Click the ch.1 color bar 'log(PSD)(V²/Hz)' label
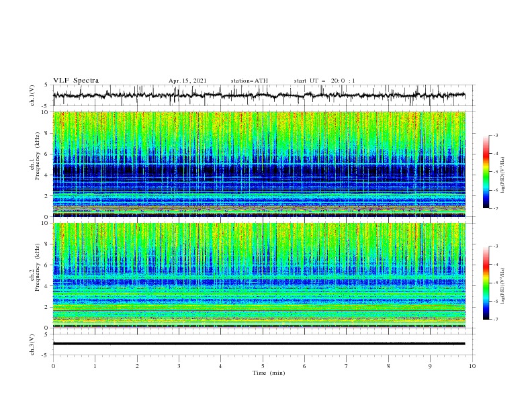532x411 pixels. pos(503,175)
